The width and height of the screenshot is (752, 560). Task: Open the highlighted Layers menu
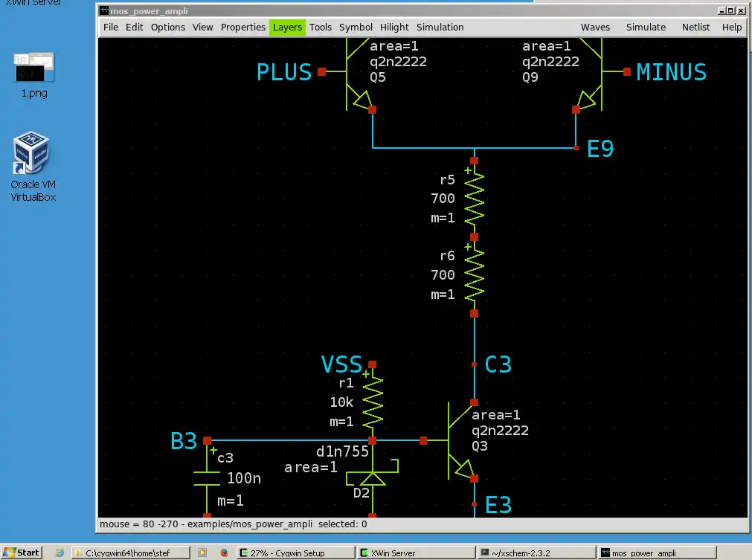pyautogui.click(x=287, y=27)
